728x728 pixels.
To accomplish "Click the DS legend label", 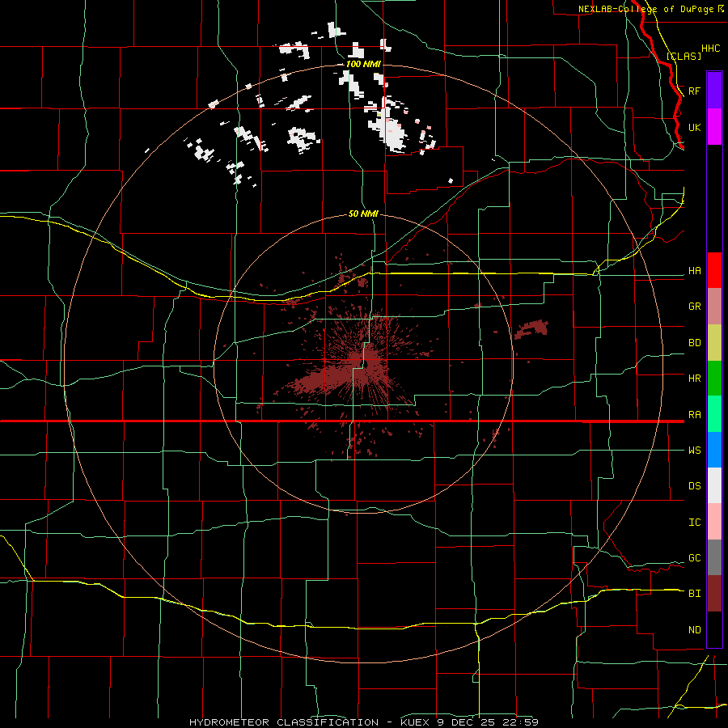I will click(694, 486).
